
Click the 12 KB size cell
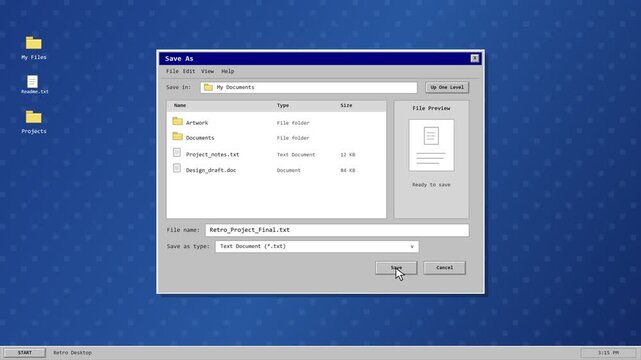pyautogui.click(x=347, y=154)
